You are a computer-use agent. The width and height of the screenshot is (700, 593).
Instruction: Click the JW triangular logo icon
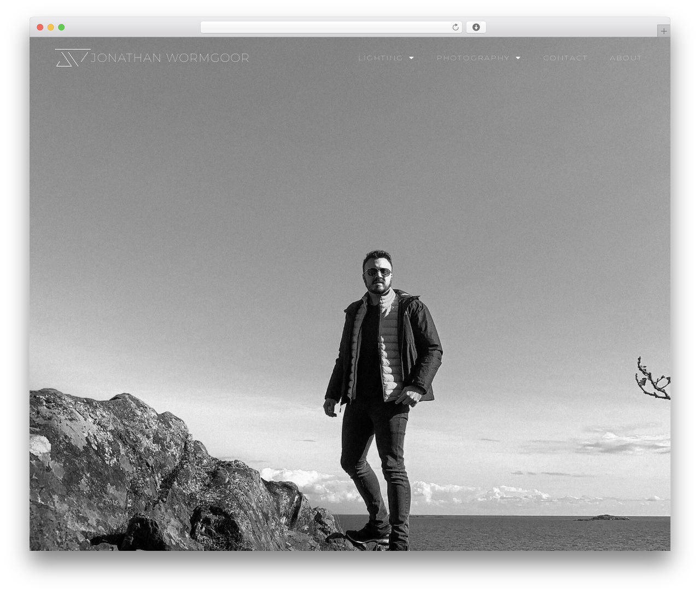[72, 57]
